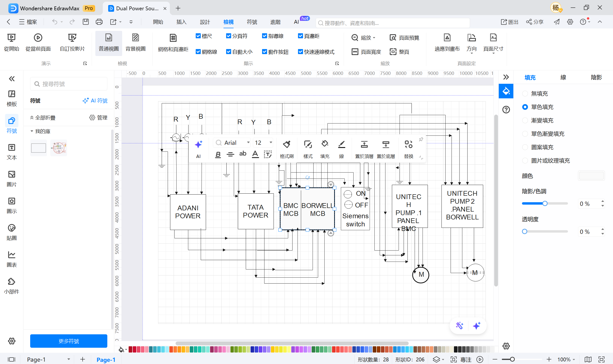Open the Line (線) properties tab

point(563,78)
